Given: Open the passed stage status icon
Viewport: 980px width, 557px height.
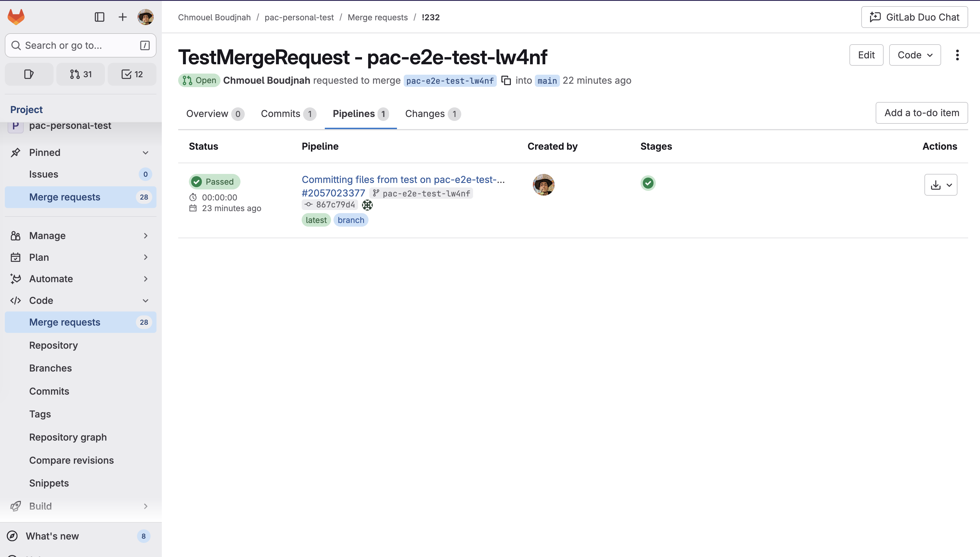Looking at the screenshot, I should pos(648,183).
